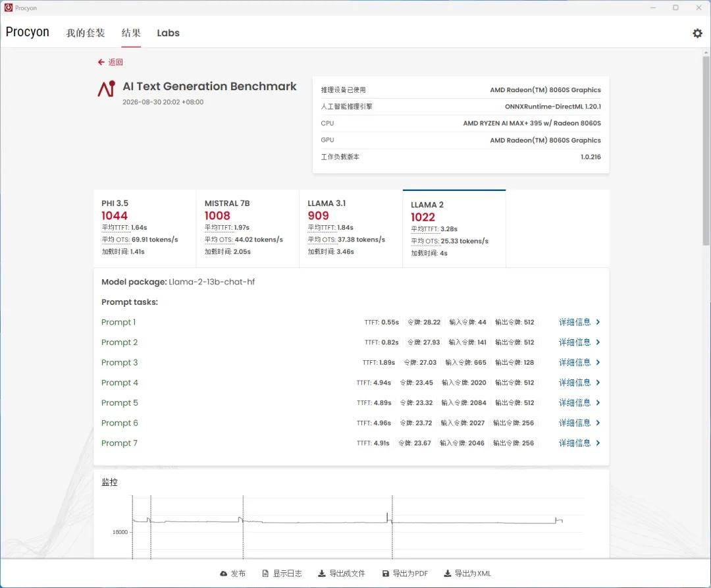Open the Labs tab
Image resolution: width=711 pixels, height=588 pixels.
click(x=169, y=33)
